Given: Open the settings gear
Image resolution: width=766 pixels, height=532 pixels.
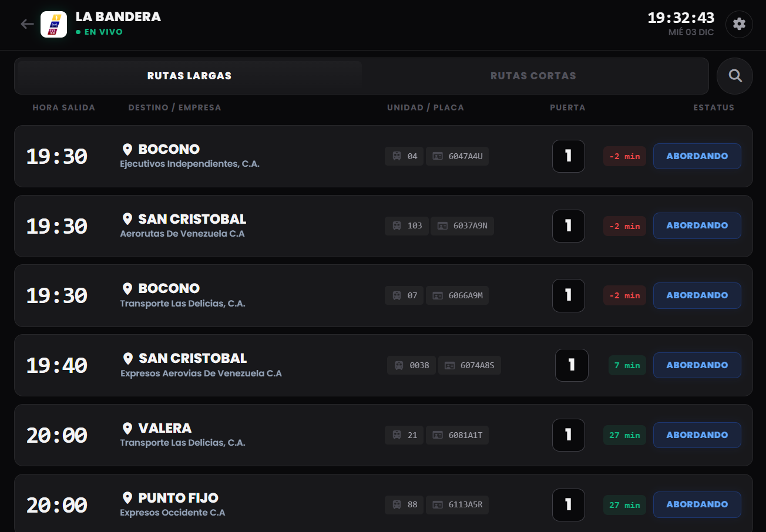Looking at the screenshot, I should [x=739, y=24].
